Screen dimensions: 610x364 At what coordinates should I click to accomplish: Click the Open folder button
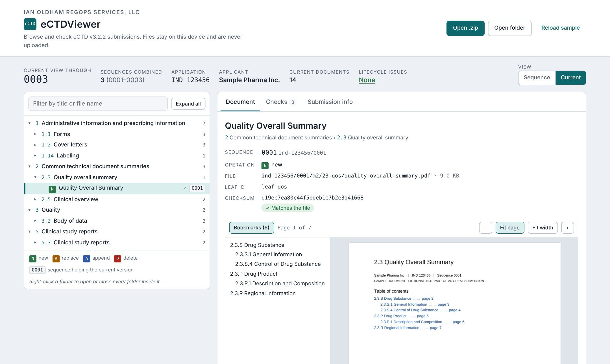pyautogui.click(x=509, y=28)
